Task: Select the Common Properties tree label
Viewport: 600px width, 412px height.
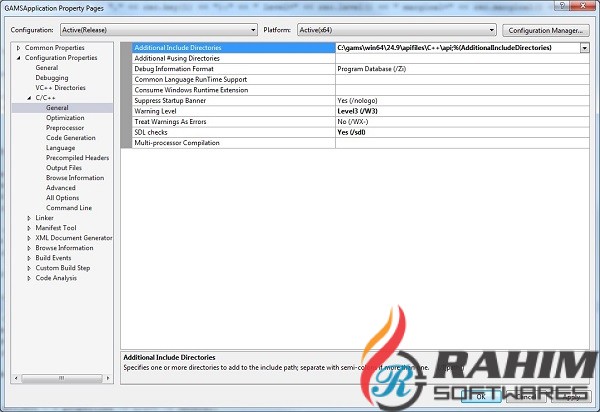Action: 54,48
